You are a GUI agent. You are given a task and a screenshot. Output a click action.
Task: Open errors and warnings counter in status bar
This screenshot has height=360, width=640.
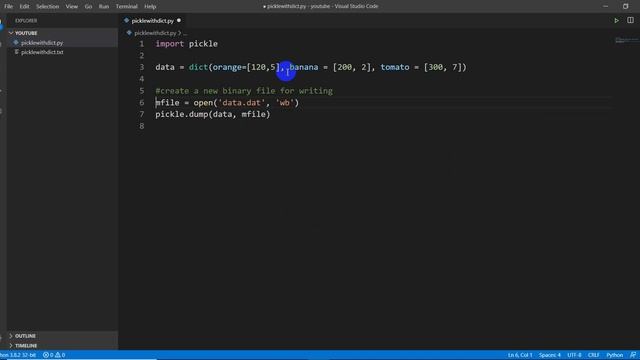click(x=54, y=355)
